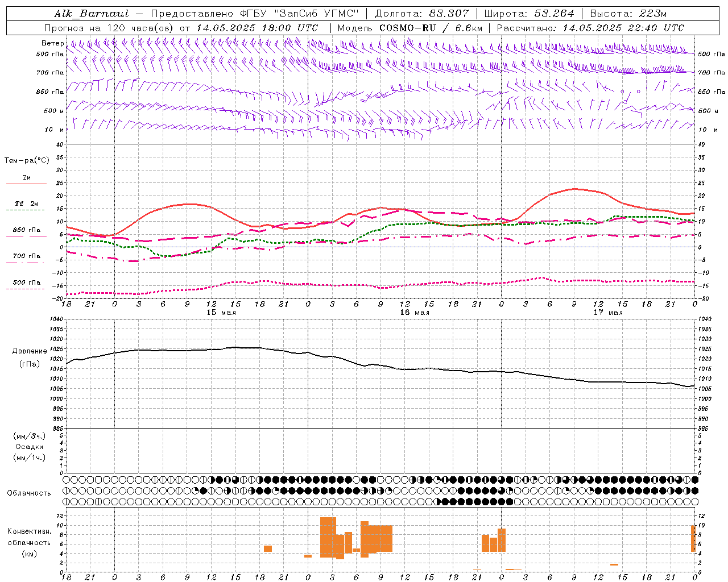This screenshot has width=728, height=582.
Task: Click the orange bar at the chart's right edge
Action: (693, 538)
